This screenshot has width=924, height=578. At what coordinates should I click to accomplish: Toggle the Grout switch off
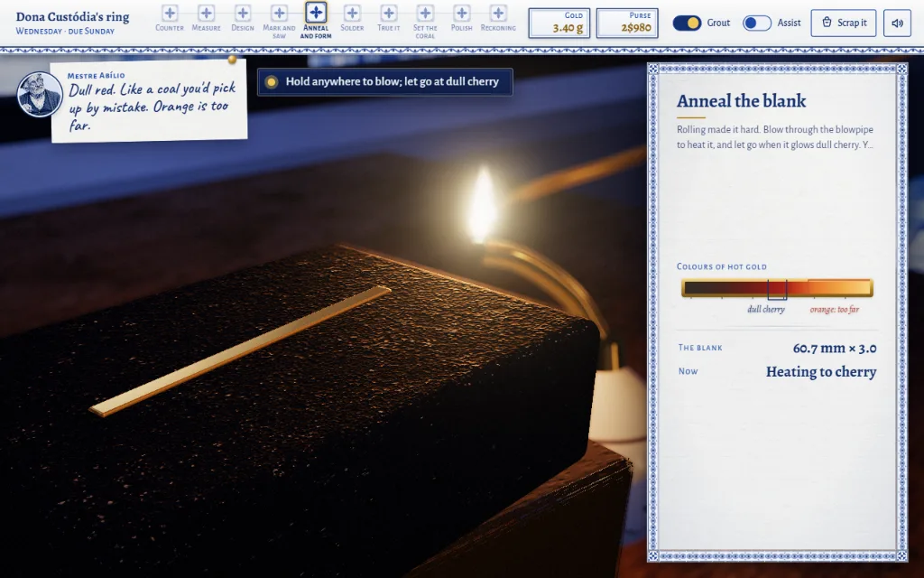click(x=687, y=23)
